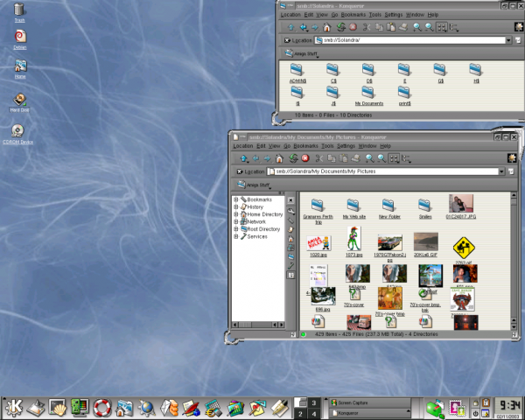This screenshot has height=420, width=525.
Task: Stop loading in My Pictures window
Action: 305,158
